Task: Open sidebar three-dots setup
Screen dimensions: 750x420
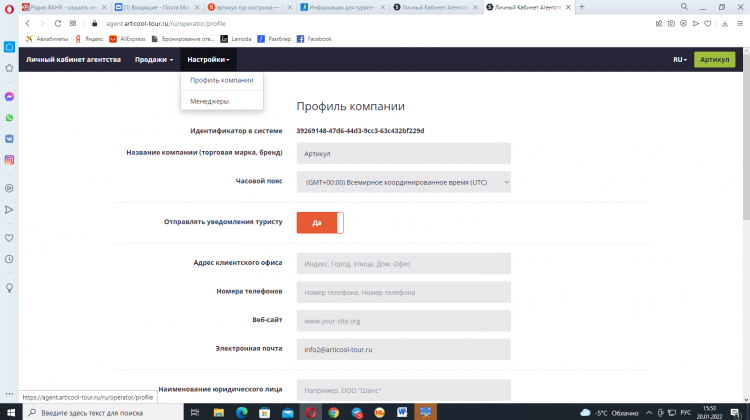Action: tap(9, 394)
